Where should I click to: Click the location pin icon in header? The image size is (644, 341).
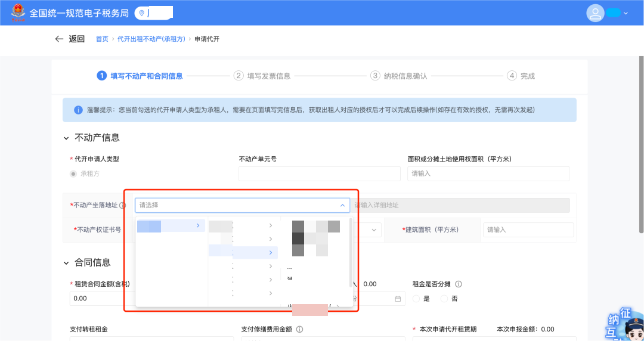click(x=142, y=13)
